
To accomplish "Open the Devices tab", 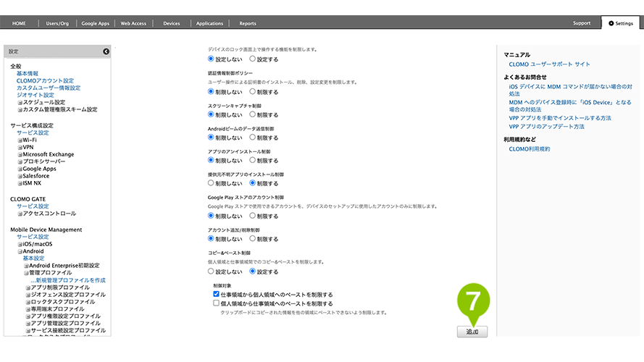I will 172,23.
